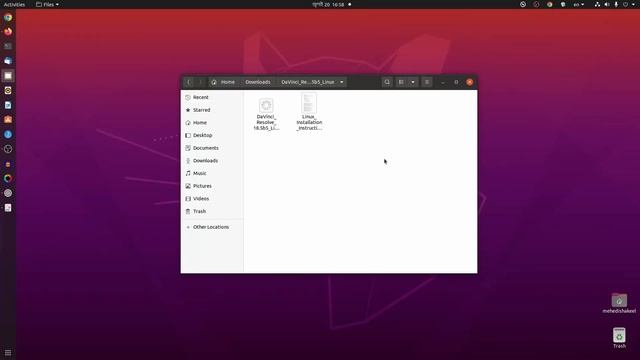
Task: Select the Linux_Installation_Instructions file
Action: pos(309,111)
